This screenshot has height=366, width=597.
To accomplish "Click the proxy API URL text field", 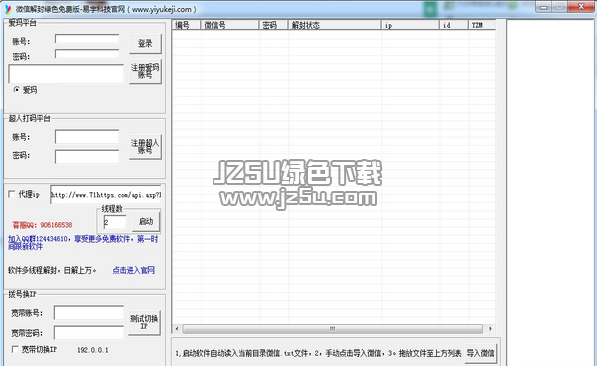I will 106,195.
